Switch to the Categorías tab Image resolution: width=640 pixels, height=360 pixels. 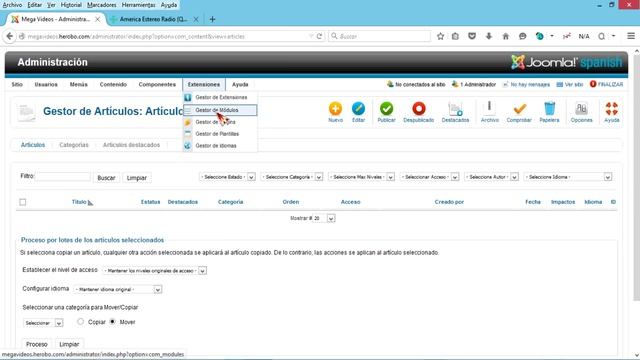[73, 145]
